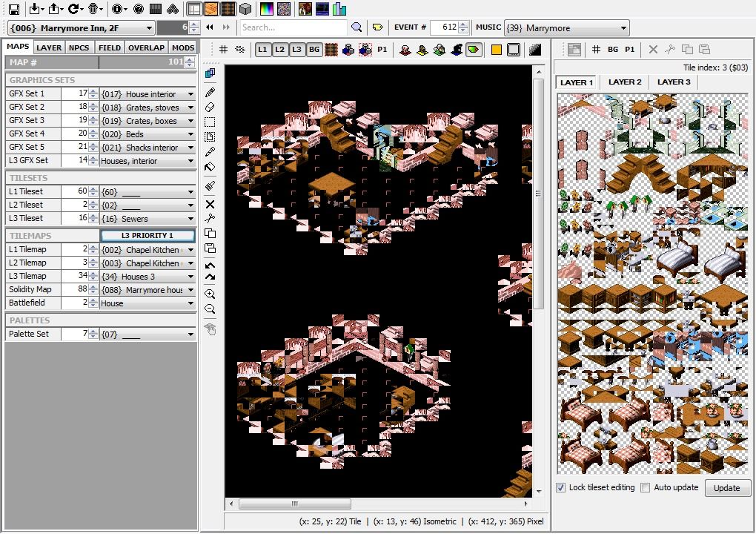Toggle the L1 layer visibility button
This screenshot has height=534, width=756.
point(262,50)
